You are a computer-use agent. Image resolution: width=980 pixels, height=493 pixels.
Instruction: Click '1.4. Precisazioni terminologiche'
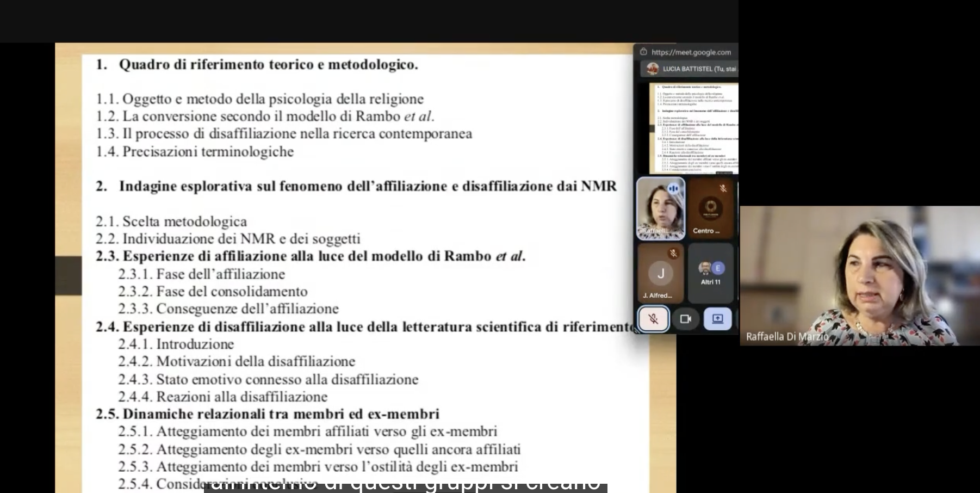click(x=195, y=151)
